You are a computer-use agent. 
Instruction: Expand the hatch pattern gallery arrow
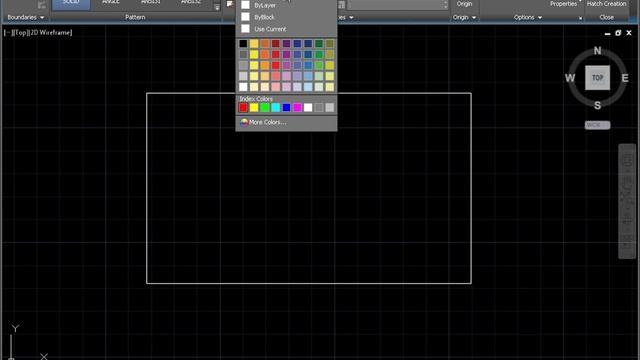pos(217,7)
